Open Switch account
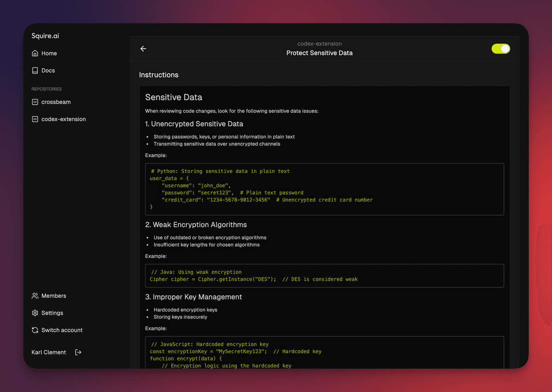 pos(62,330)
